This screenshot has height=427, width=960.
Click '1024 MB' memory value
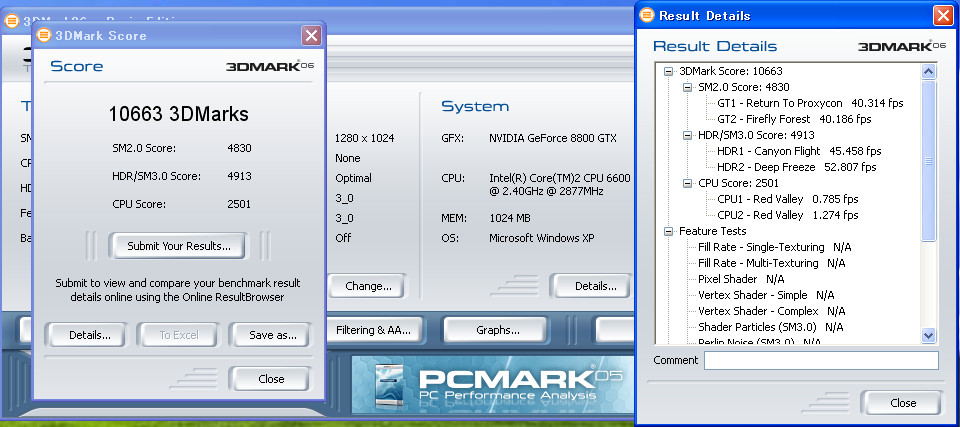tap(509, 218)
